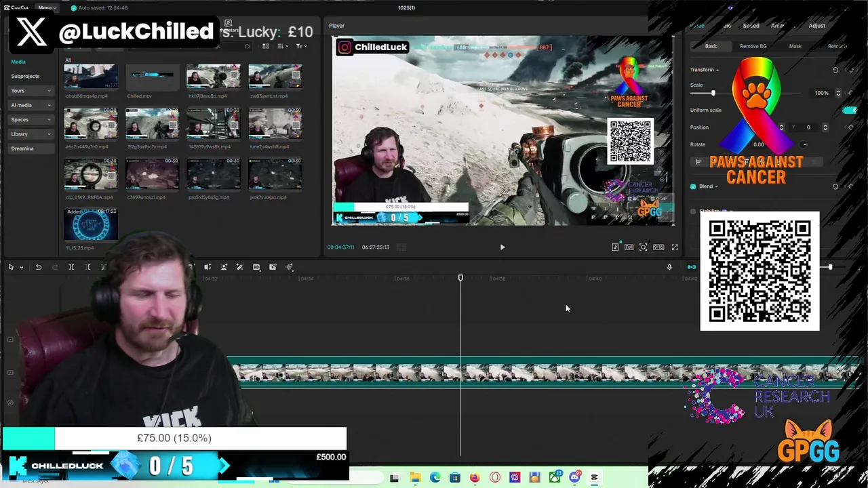The image size is (868, 488).
Task: Select the Mask sub-tab
Action: point(795,46)
